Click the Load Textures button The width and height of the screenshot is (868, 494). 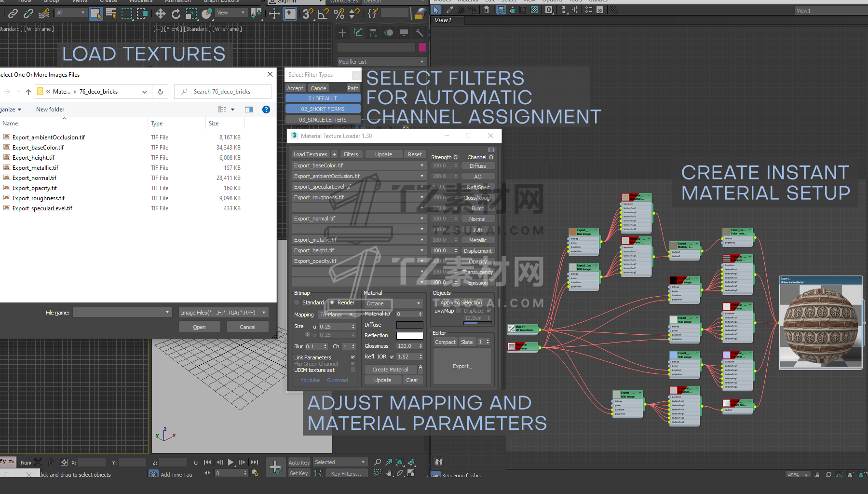tap(310, 154)
